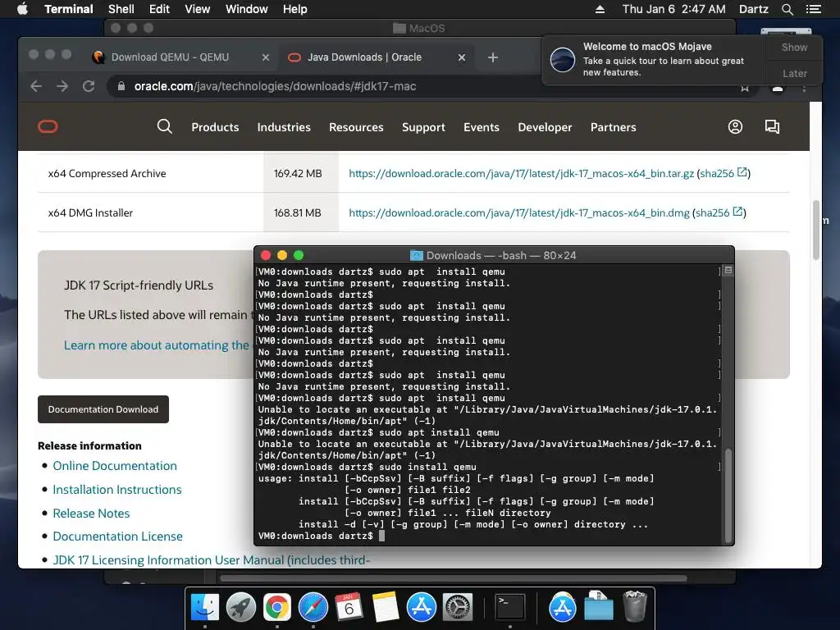The width and height of the screenshot is (840, 630).
Task: Open Oracle chat contact icon
Action: (x=772, y=126)
